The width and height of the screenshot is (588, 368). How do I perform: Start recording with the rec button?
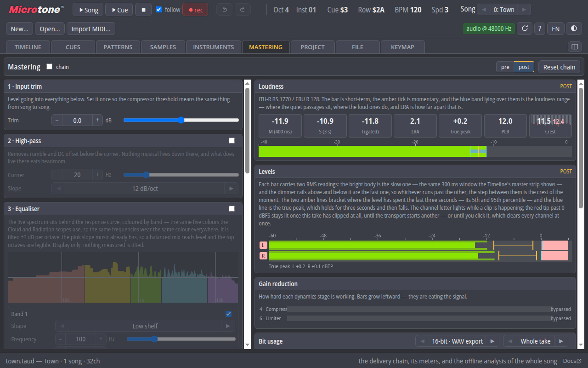pyautogui.click(x=195, y=10)
